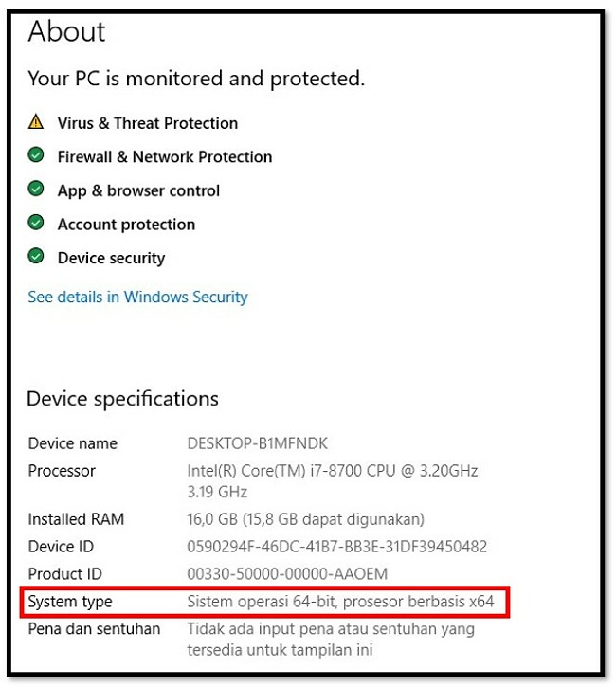
Task: Select the App & browser control label
Action: (138, 190)
